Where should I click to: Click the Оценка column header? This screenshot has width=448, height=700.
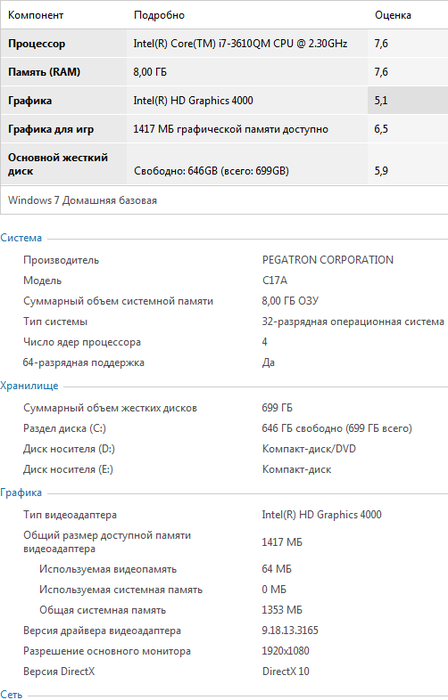pos(393,15)
